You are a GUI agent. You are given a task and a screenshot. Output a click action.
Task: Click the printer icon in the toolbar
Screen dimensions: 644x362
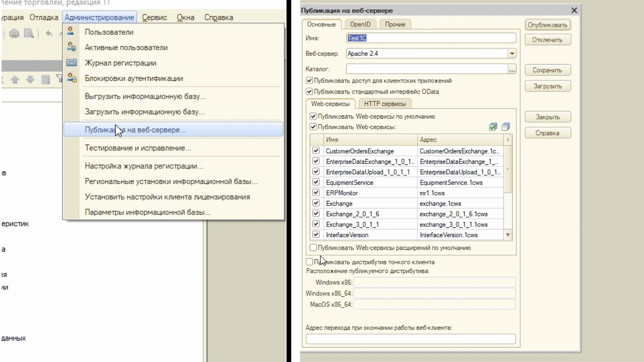pyautogui.click(x=14, y=34)
